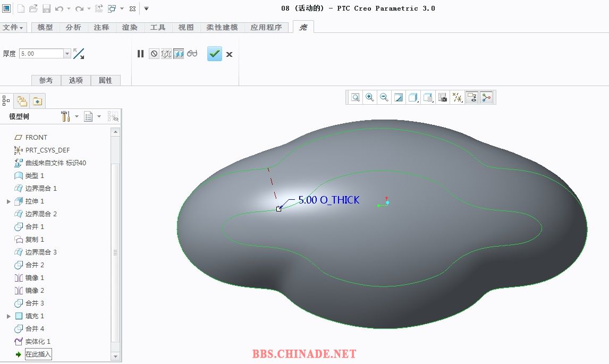Toggle the spin center display icon
609x364 pixels.
click(456, 97)
